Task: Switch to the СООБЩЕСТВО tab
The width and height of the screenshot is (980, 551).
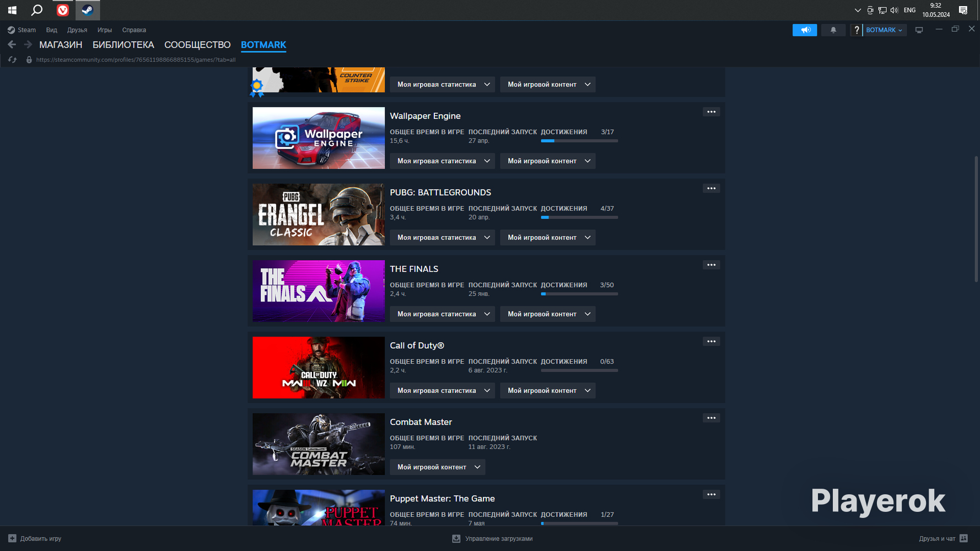Action: click(197, 45)
